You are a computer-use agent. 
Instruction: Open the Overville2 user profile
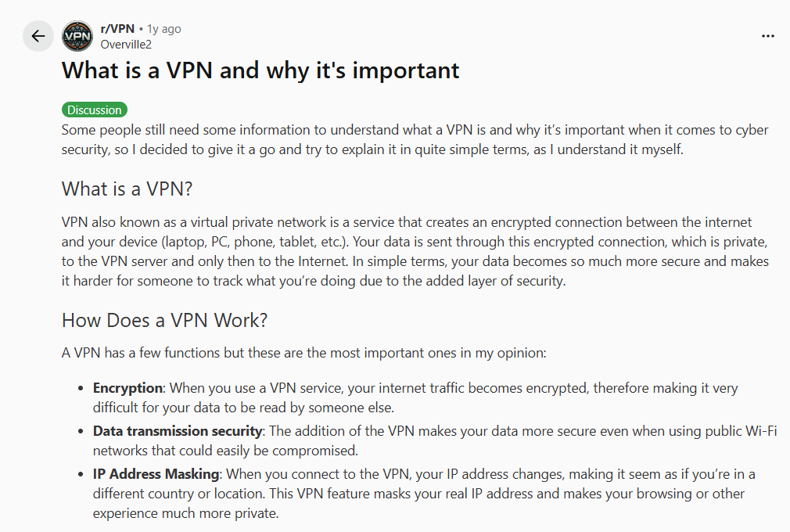(126, 44)
